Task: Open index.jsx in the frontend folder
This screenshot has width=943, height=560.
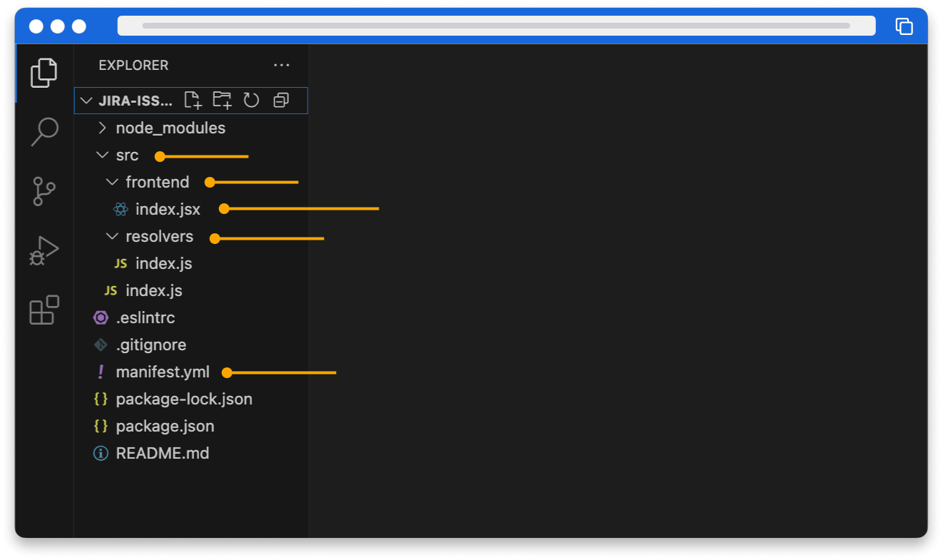Action: point(168,210)
